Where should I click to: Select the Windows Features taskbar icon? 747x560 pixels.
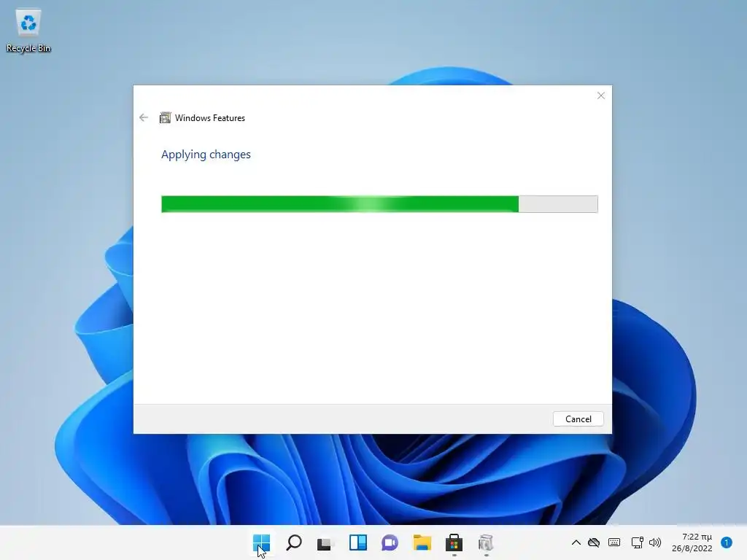[x=485, y=542]
